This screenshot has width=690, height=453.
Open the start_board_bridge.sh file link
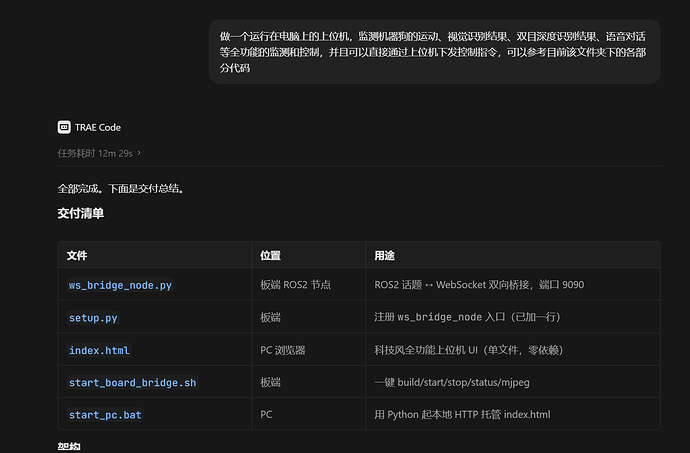coord(132,383)
